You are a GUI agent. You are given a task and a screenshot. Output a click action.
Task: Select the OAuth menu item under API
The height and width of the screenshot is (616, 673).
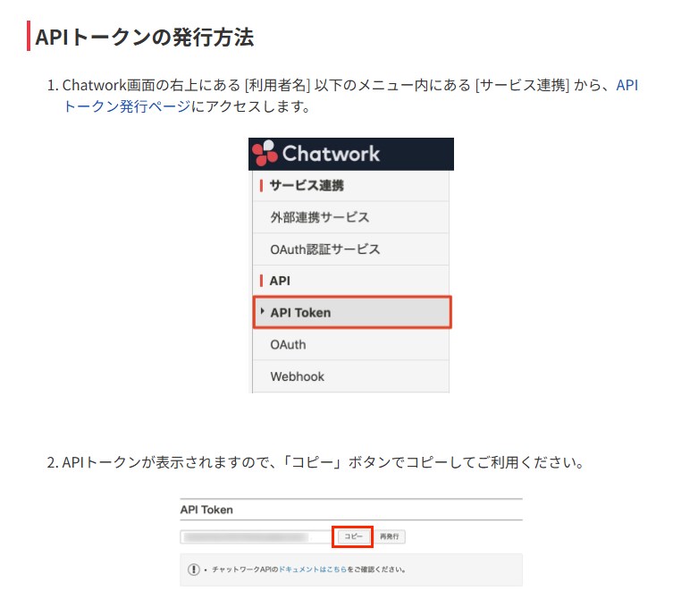[x=288, y=344]
